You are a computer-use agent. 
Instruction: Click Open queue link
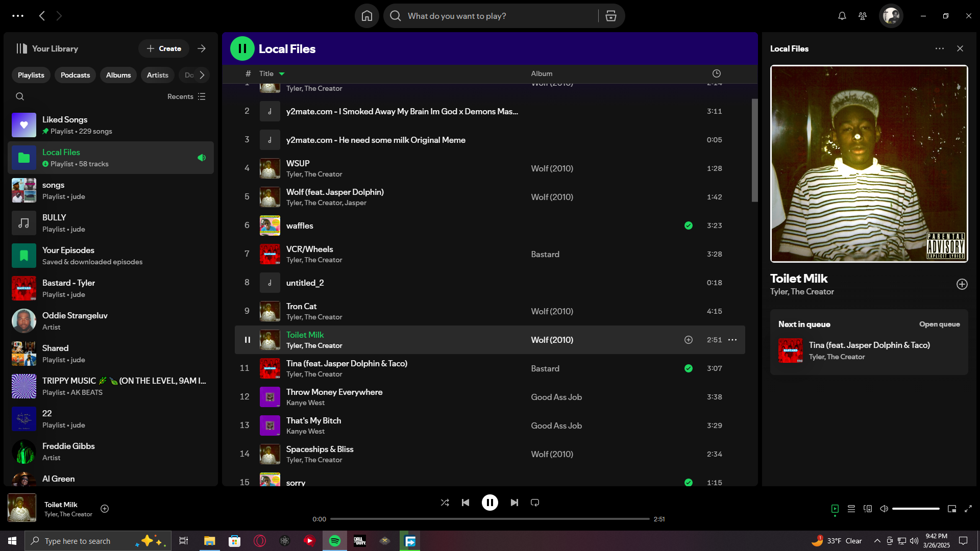tap(939, 324)
